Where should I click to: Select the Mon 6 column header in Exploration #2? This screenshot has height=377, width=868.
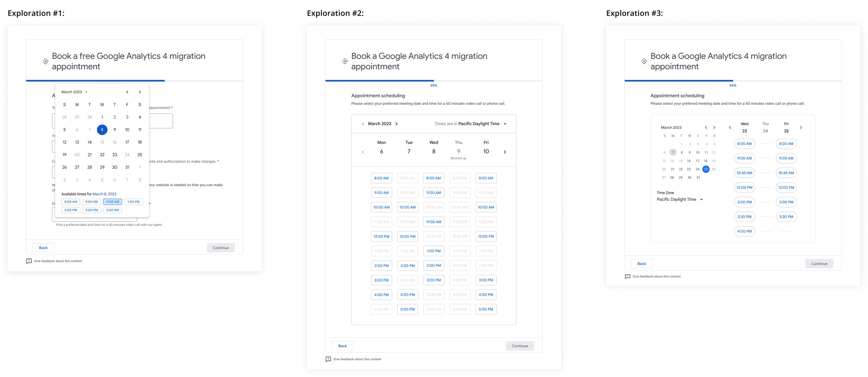(x=382, y=147)
